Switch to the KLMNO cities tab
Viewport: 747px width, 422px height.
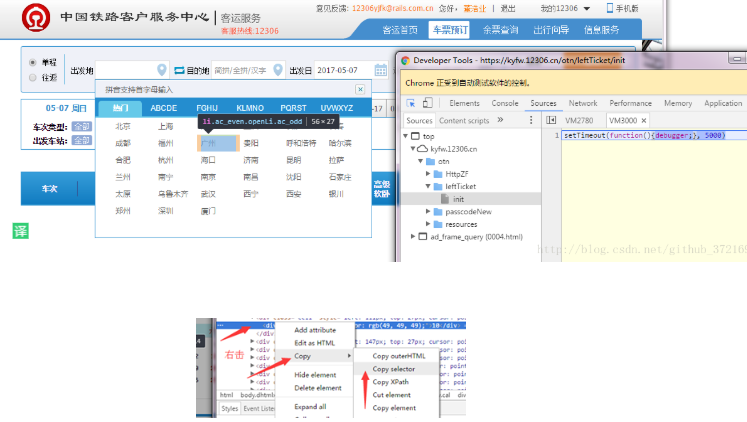[250, 108]
